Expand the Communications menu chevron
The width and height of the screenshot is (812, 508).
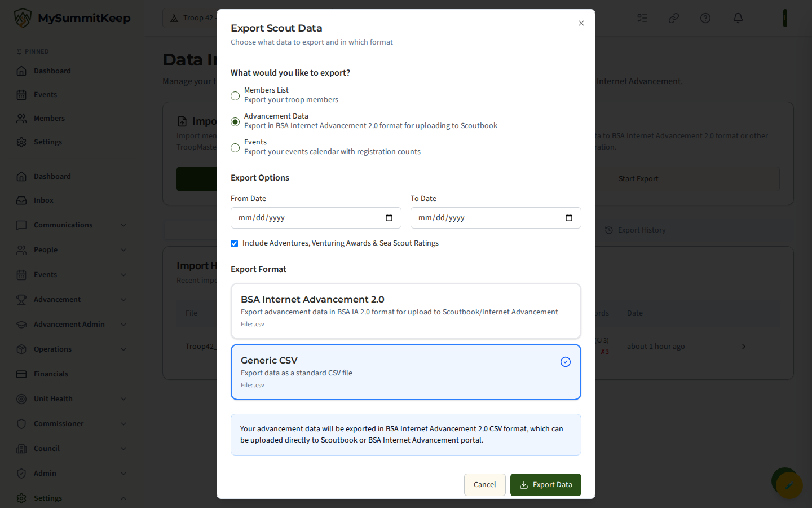coord(123,225)
